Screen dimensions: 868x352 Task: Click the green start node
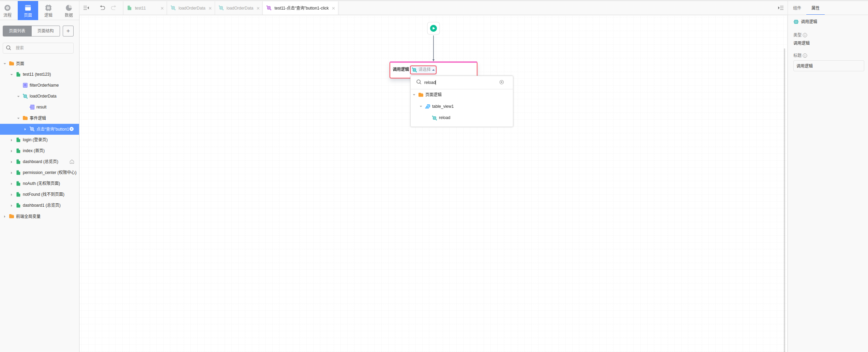(x=433, y=28)
